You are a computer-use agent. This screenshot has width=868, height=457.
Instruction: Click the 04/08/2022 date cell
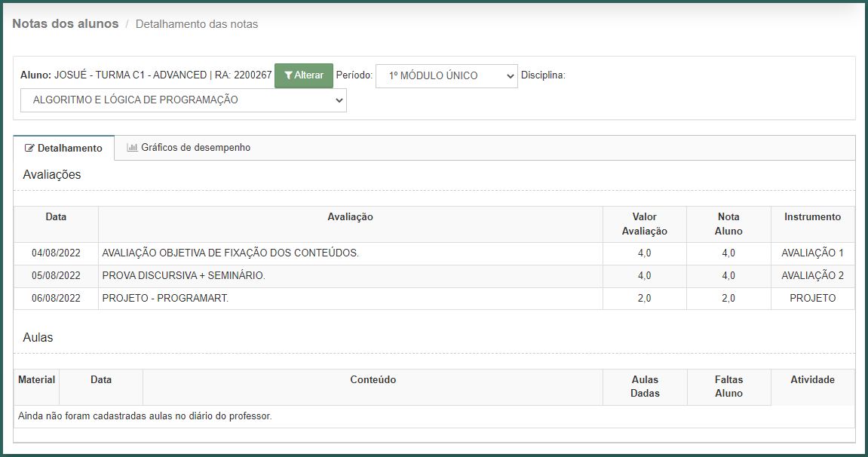coord(56,253)
